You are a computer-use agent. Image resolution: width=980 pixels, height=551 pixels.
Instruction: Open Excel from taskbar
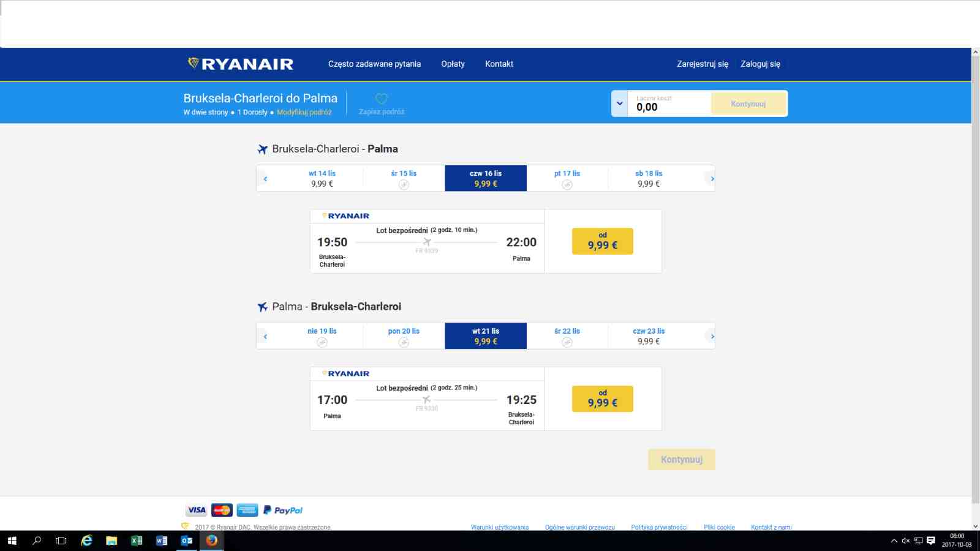coord(137,541)
